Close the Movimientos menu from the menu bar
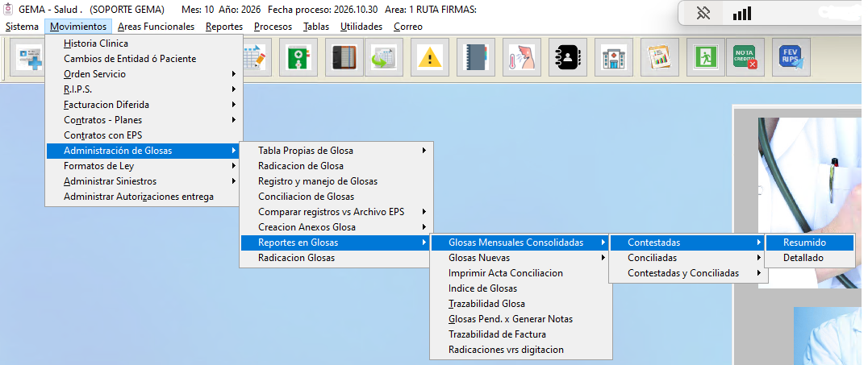Screen dimensions: 868x365 pyautogui.click(x=78, y=27)
